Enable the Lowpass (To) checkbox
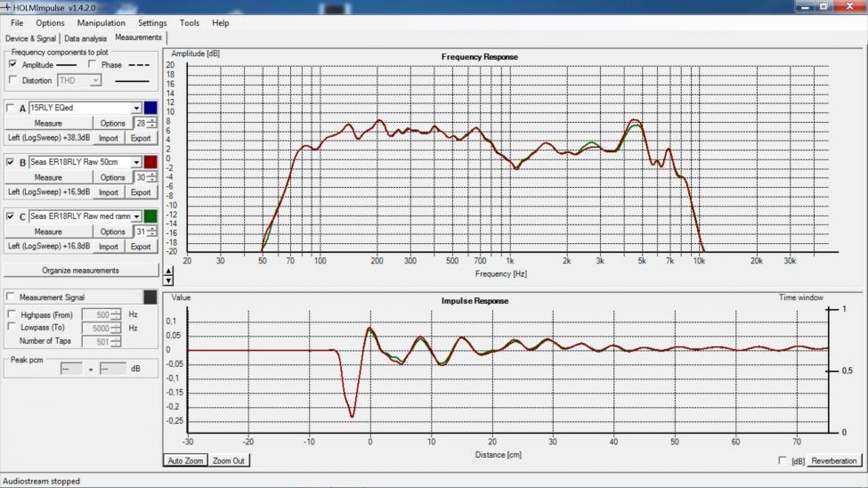Screen dimensions: 868x488 [12, 328]
